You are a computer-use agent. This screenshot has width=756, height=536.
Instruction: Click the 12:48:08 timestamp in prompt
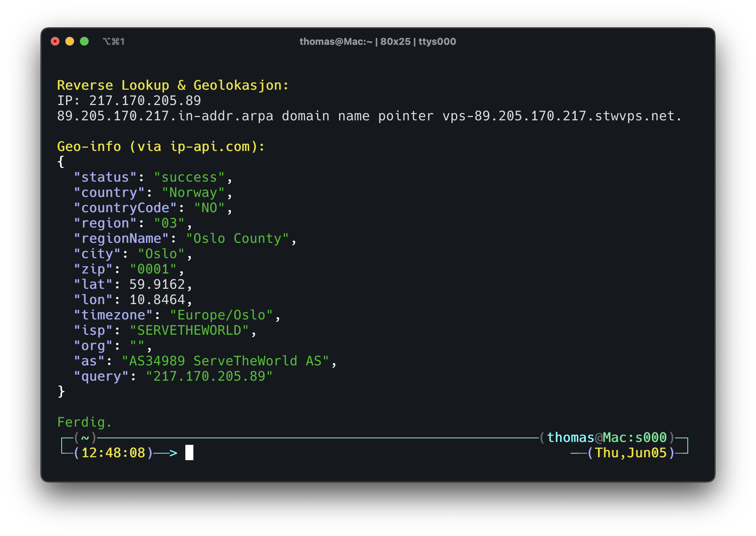point(113,453)
